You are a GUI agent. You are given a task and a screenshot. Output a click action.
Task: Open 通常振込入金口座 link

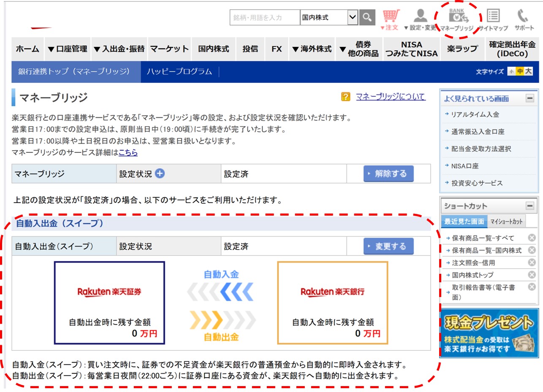pos(478,132)
